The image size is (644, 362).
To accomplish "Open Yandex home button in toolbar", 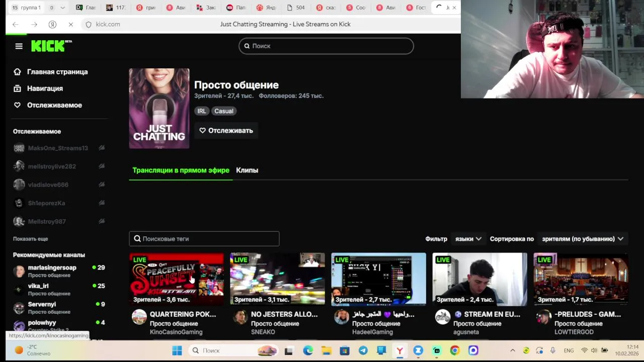I will (52, 24).
